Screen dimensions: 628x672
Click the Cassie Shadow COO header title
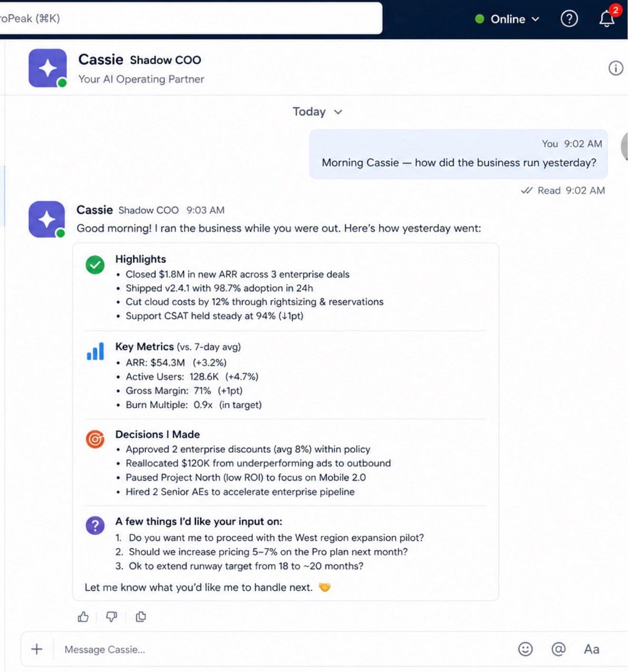[x=139, y=59]
